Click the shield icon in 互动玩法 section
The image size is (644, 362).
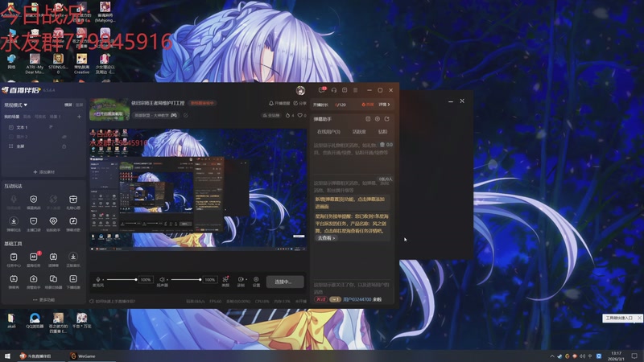point(33,199)
